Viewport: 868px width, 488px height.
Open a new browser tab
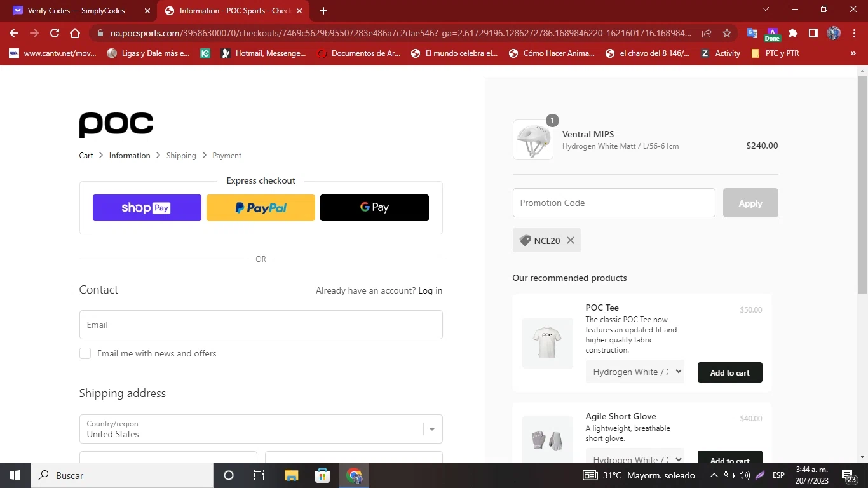(x=323, y=11)
